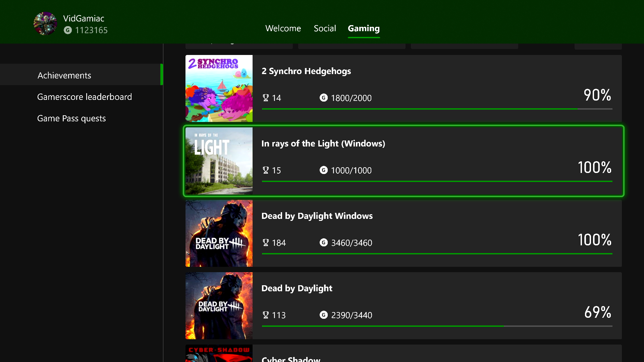644x362 pixels.
Task: Click the 100% value for In rays of the Light
Action: point(595,167)
